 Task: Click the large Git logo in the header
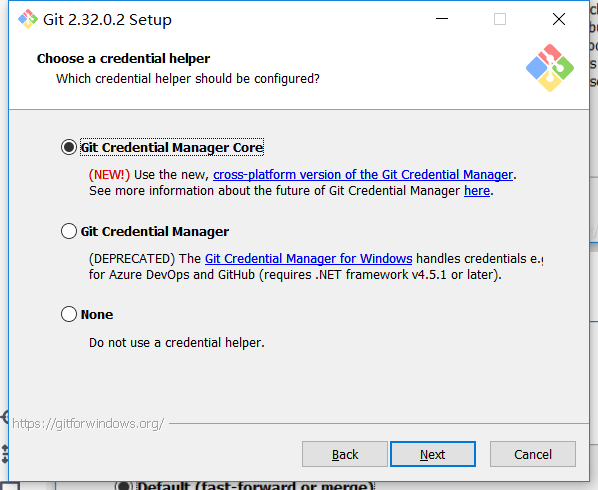pyautogui.click(x=550, y=68)
